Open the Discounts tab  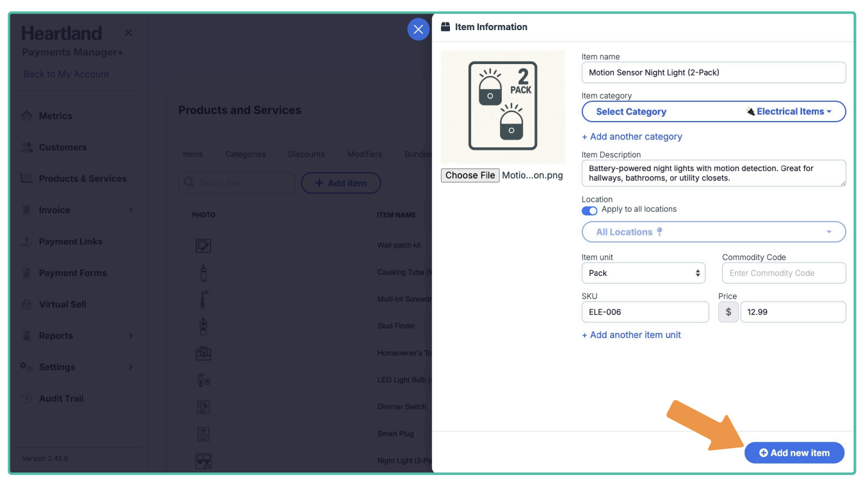(x=306, y=154)
